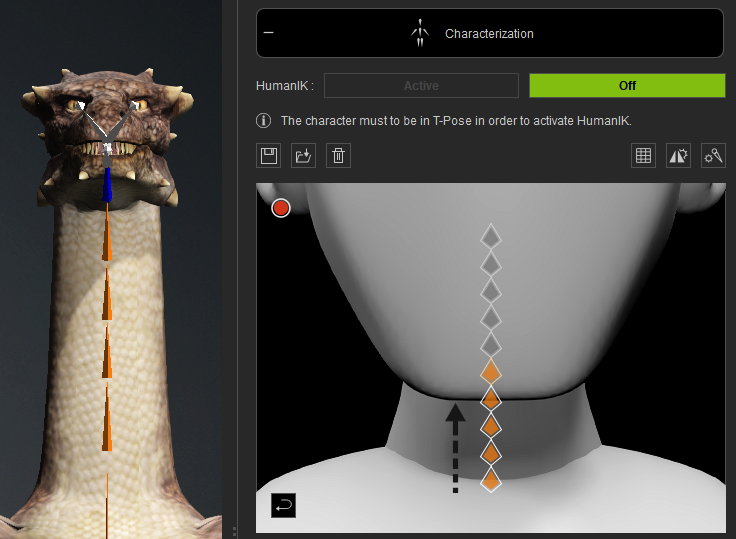The width and height of the screenshot is (736, 539).
Task: Click the green Off HumanIK button
Action: [x=627, y=85]
